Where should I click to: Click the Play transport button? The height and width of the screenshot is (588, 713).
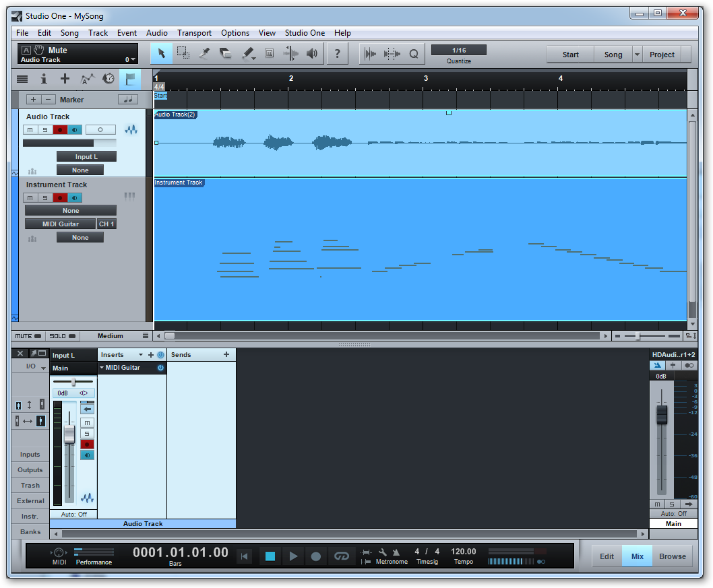pos(293,556)
